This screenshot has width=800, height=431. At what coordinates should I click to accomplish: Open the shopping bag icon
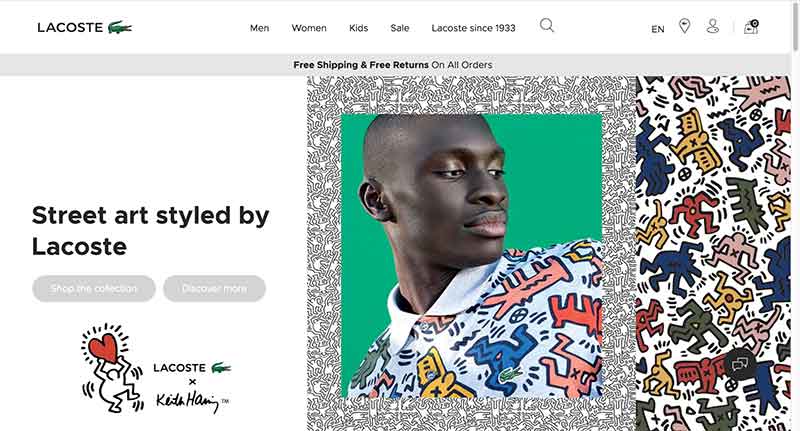coord(751,27)
